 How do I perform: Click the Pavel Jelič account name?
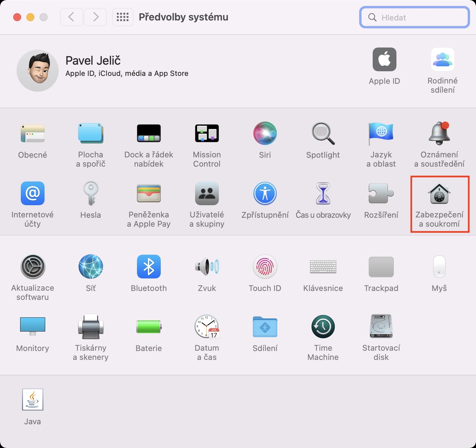click(93, 61)
